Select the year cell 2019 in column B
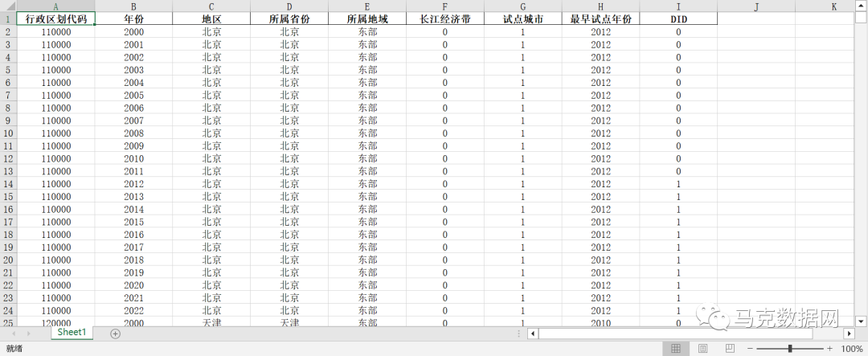Image resolution: width=868 pixels, height=356 pixels. [x=133, y=272]
